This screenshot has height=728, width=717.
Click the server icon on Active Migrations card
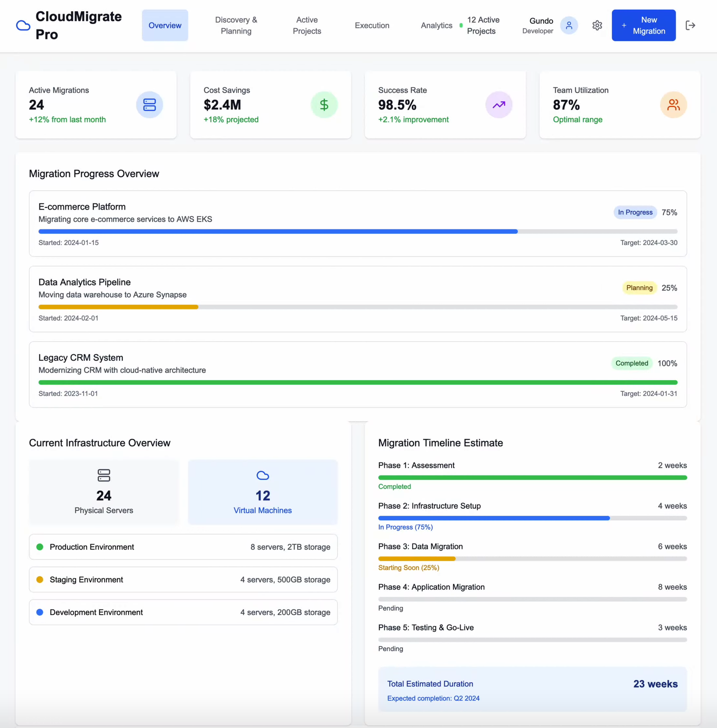point(149,105)
